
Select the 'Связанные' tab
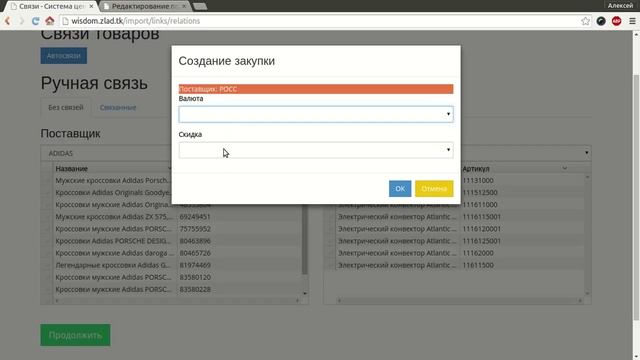pos(118,107)
